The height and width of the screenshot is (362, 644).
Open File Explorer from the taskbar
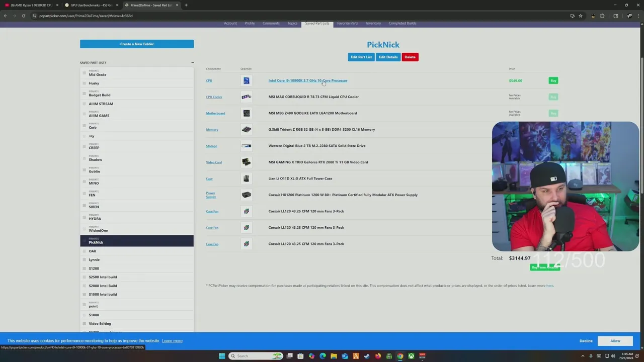334,356
